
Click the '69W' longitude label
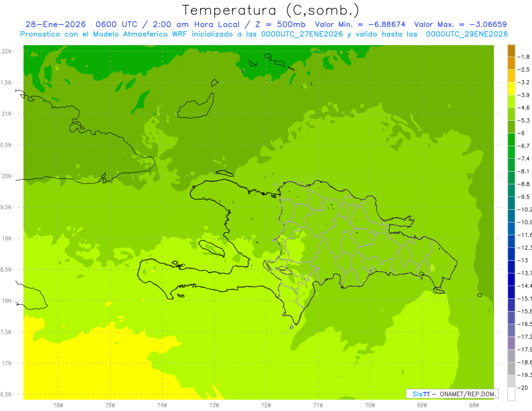pyautogui.click(x=422, y=404)
